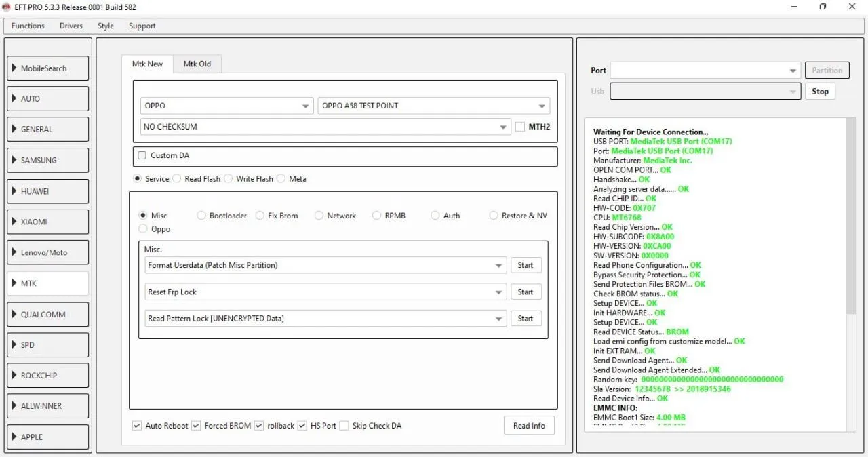Uncheck the Auto Reboot option

click(x=137, y=426)
